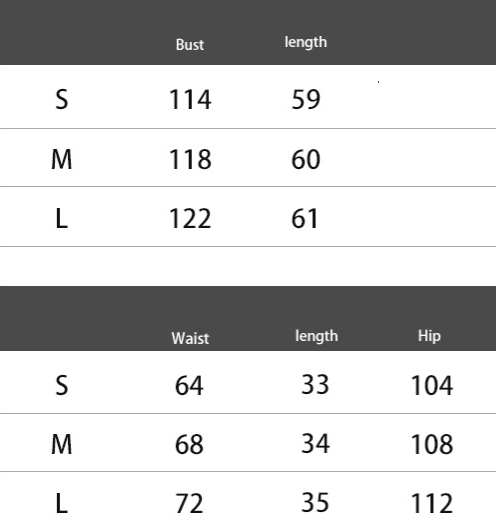
Task: Select the S size label in lower table
Action: point(62,385)
